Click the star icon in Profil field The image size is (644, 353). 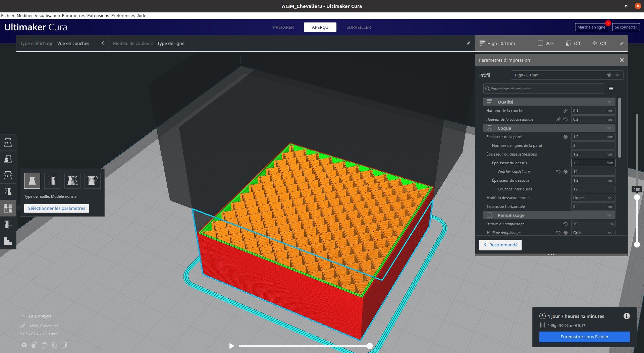tap(609, 75)
